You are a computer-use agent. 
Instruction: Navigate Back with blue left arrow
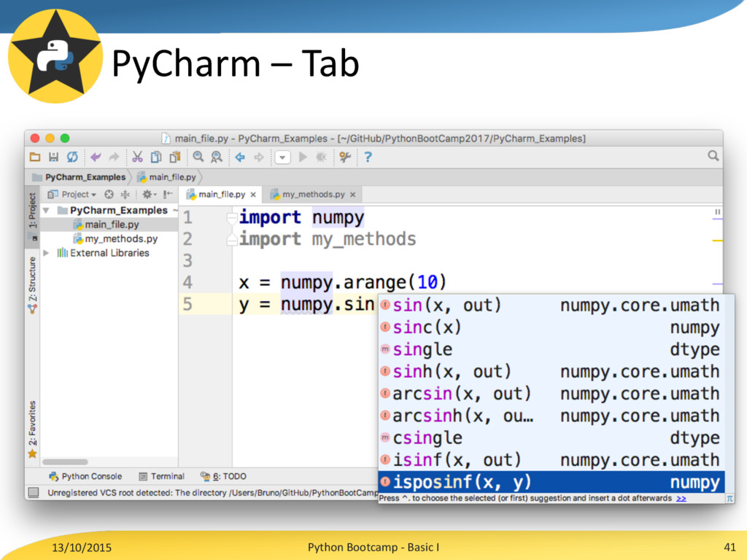tap(240, 157)
